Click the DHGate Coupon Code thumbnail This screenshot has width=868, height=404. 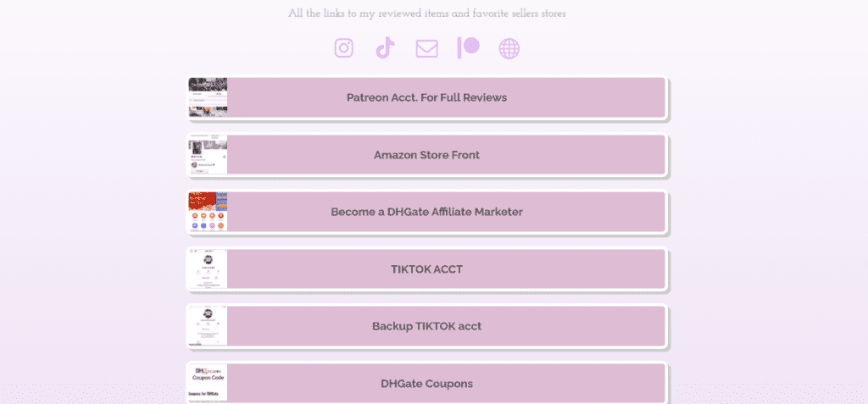[208, 384]
